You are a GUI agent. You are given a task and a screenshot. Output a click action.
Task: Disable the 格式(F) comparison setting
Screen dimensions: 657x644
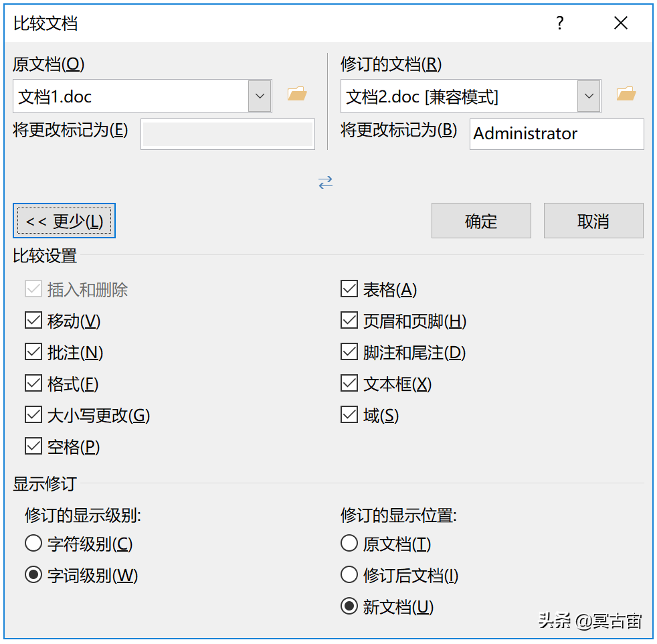pyautogui.click(x=33, y=383)
